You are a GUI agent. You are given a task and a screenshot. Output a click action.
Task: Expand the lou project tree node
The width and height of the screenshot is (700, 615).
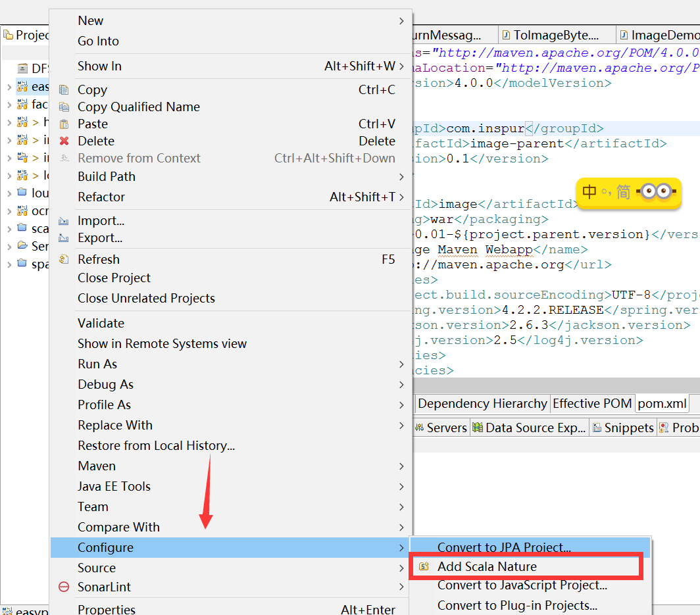tap(9, 193)
